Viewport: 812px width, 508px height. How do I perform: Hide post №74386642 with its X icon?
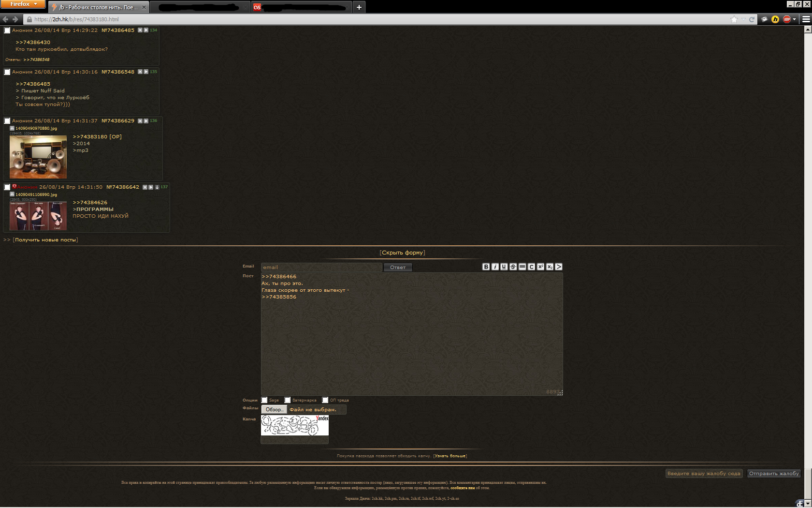click(145, 187)
